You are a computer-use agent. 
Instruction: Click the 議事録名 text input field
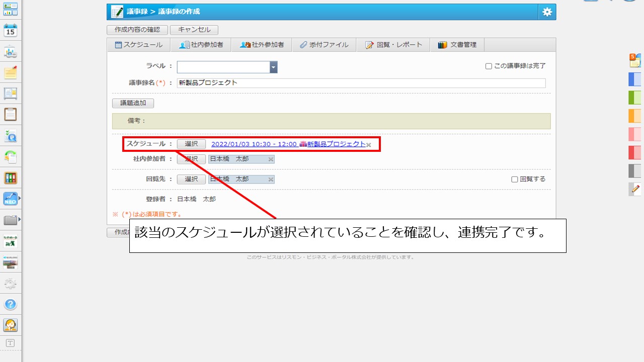pyautogui.click(x=361, y=83)
